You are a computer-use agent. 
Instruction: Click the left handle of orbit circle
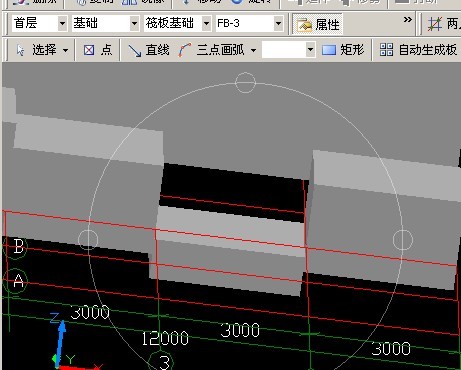click(x=88, y=240)
